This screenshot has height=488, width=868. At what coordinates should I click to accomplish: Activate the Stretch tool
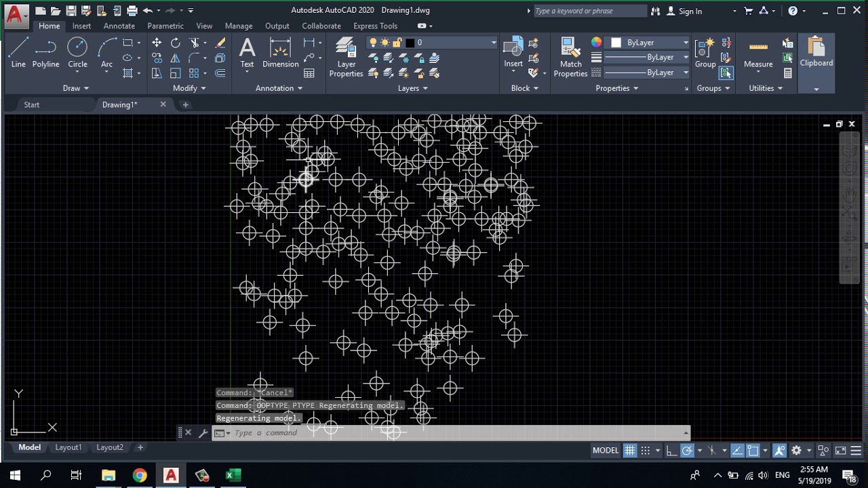point(157,73)
